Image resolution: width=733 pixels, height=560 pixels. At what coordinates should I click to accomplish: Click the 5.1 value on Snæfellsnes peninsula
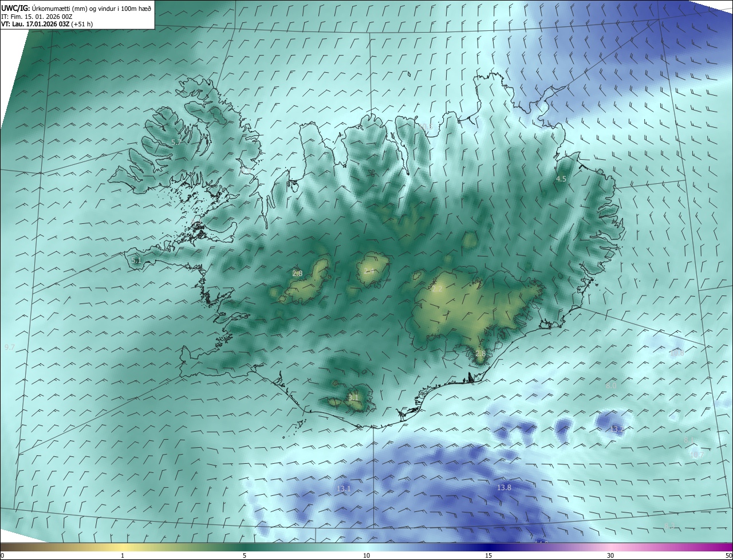[136, 261]
